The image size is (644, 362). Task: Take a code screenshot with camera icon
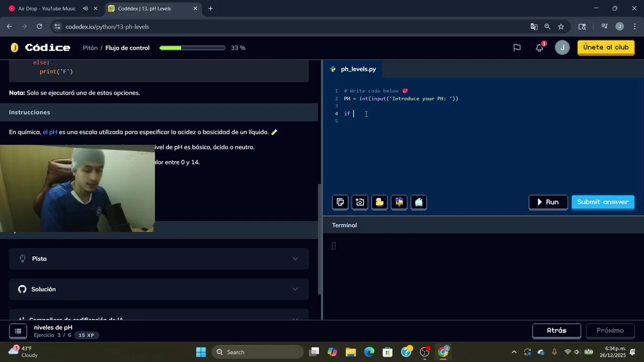click(x=360, y=202)
